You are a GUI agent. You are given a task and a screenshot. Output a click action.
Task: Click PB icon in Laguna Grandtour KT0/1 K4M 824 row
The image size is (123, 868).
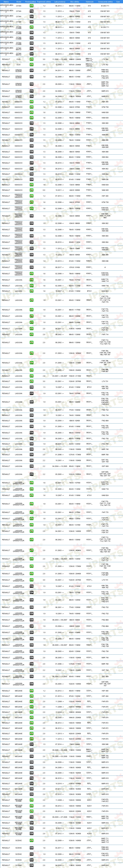click(x=31, y=496)
